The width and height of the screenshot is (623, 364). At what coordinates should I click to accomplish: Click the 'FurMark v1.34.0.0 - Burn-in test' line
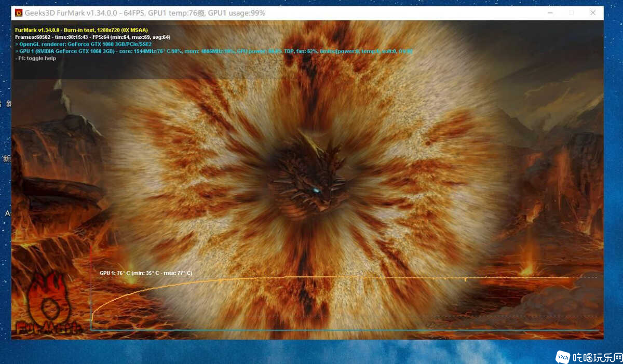(x=82, y=30)
